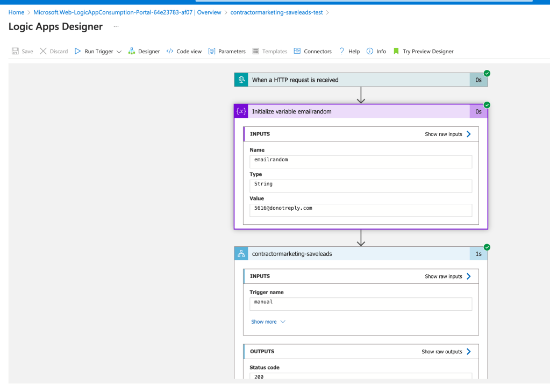The width and height of the screenshot is (550, 392).
Task: Click the Run Trigger label
Action: pos(98,51)
